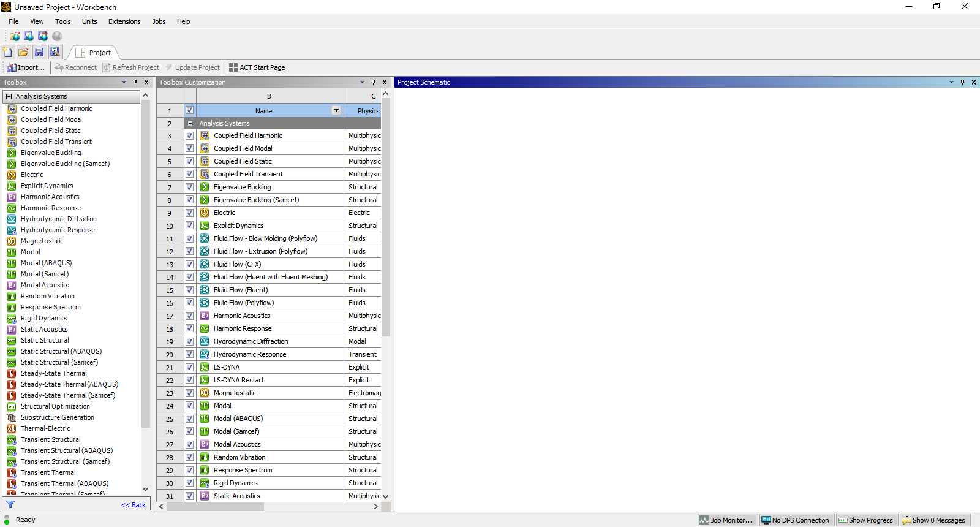Image resolution: width=980 pixels, height=527 pixels.
Task: Click the customization table vertical scrollbar thumb
Action: tap(385, 218)
